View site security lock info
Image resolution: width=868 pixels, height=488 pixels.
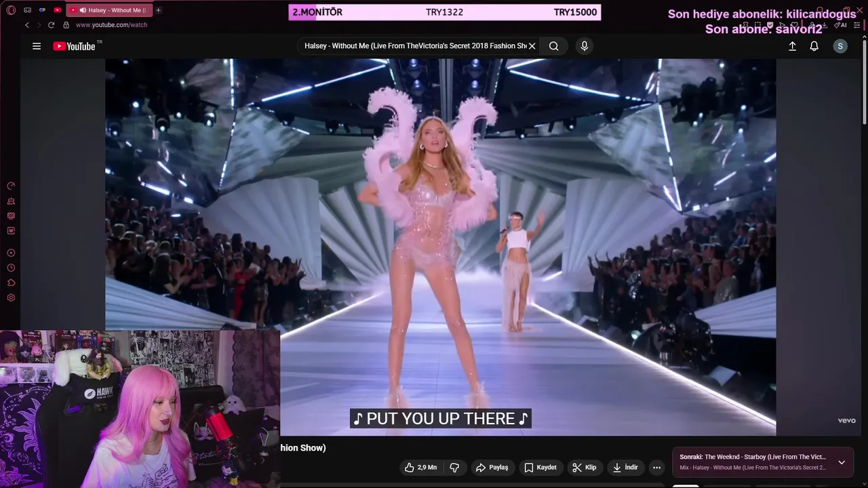(x=66, y=24)
